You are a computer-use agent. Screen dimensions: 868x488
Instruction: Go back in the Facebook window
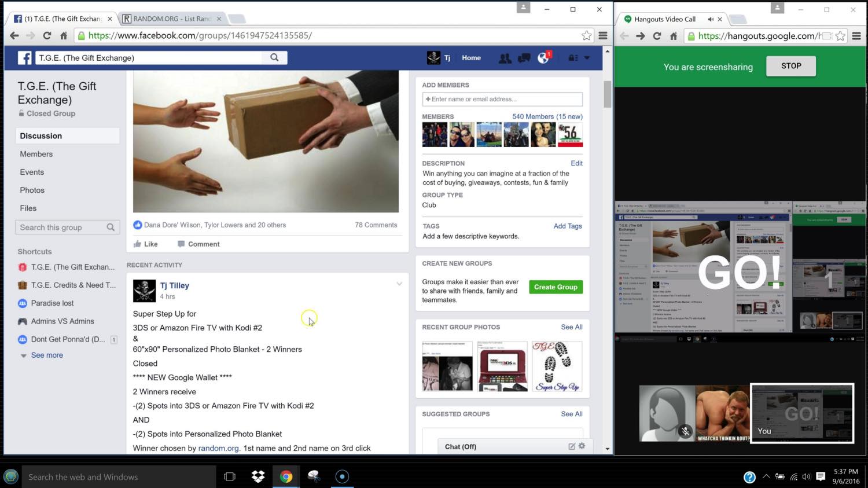coord(14,35)
